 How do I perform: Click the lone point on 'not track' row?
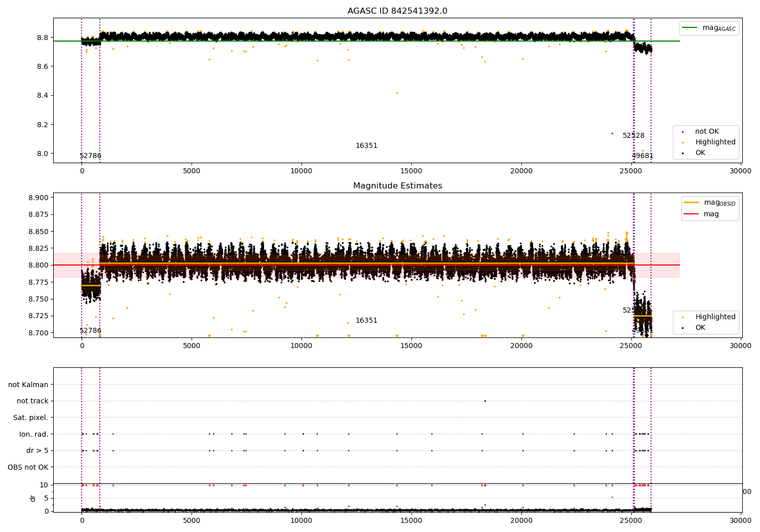click(x=485, y=401)
